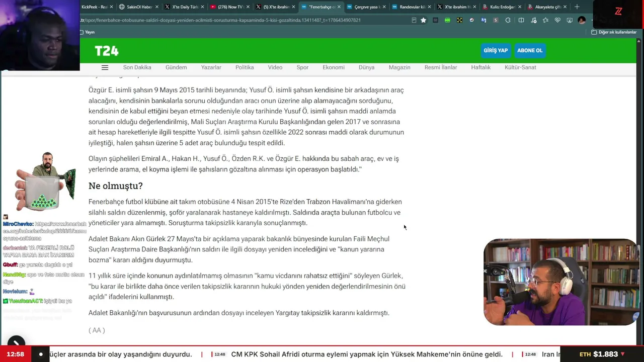Viewport: 644px width, 362px height.
Task: Close the Akaryakıtta tab
Action: pos(565,7)
